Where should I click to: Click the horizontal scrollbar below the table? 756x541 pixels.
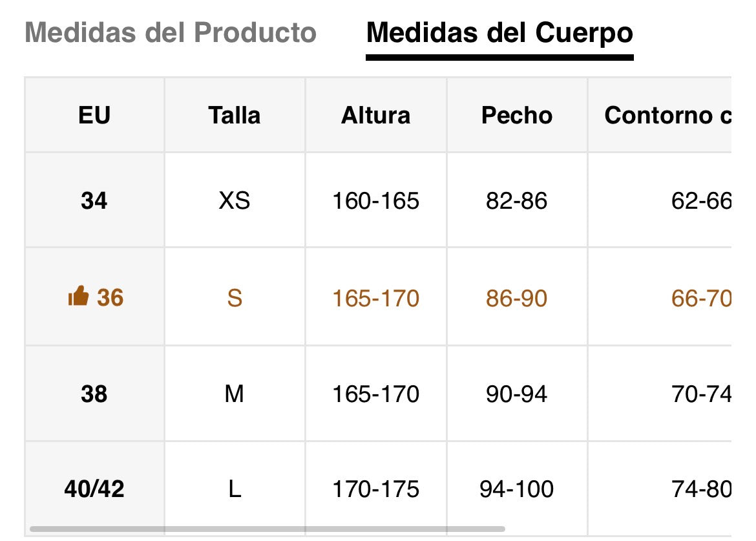266,529
